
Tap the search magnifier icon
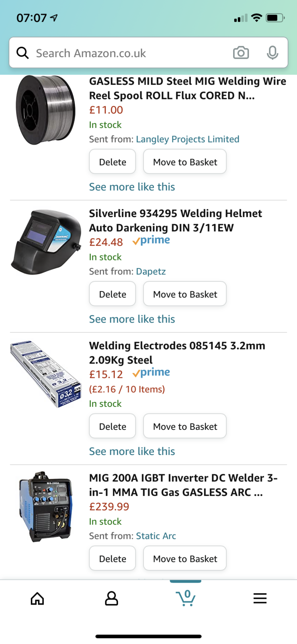[23, 53]
